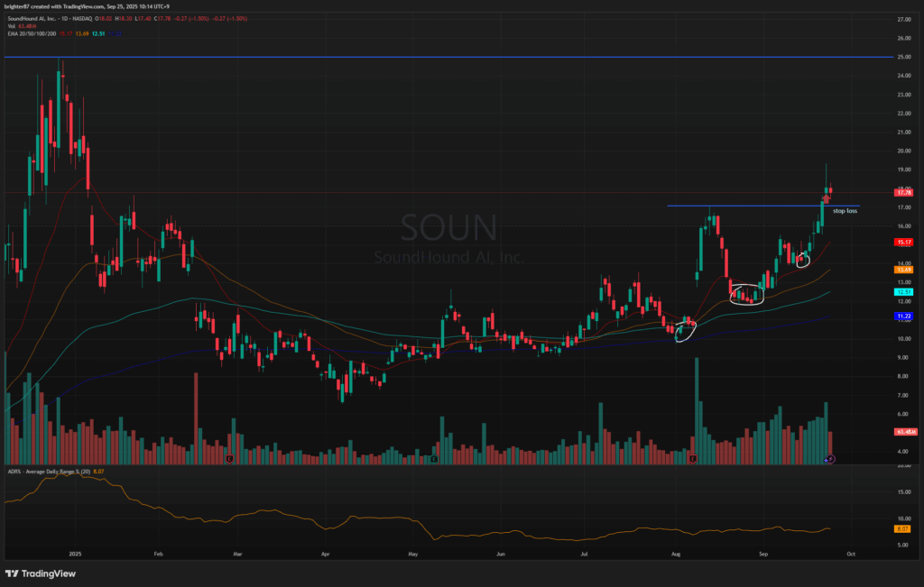Viewport: 924px width, 587px height.
Task: Click the orange 8.07 ADR value tag
Action: (902, 529)
